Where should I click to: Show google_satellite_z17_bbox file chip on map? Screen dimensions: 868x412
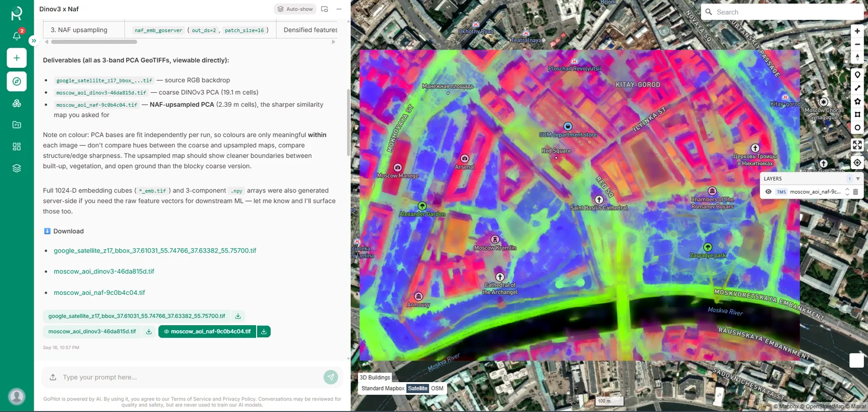click(x=137, y=316)
